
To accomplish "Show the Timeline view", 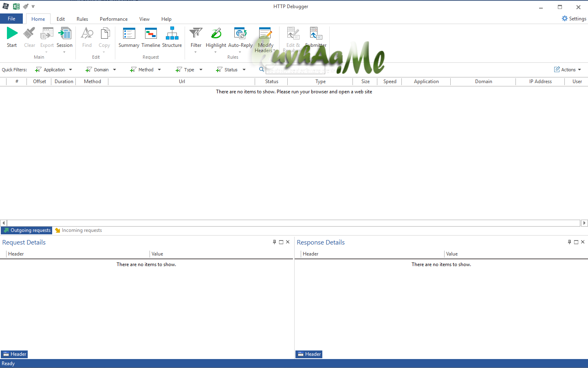I will (151, 37).
